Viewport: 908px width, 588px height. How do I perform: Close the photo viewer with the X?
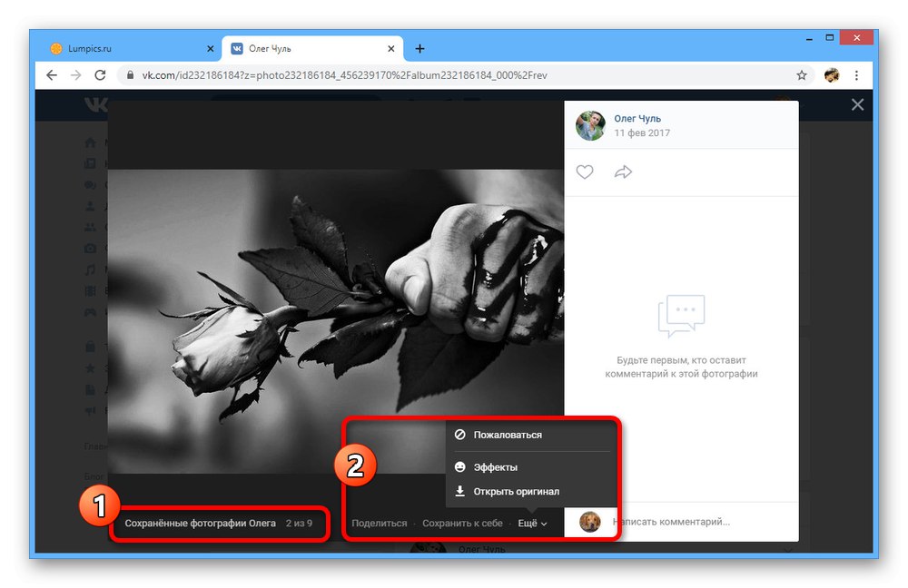[x=858, y=104]
